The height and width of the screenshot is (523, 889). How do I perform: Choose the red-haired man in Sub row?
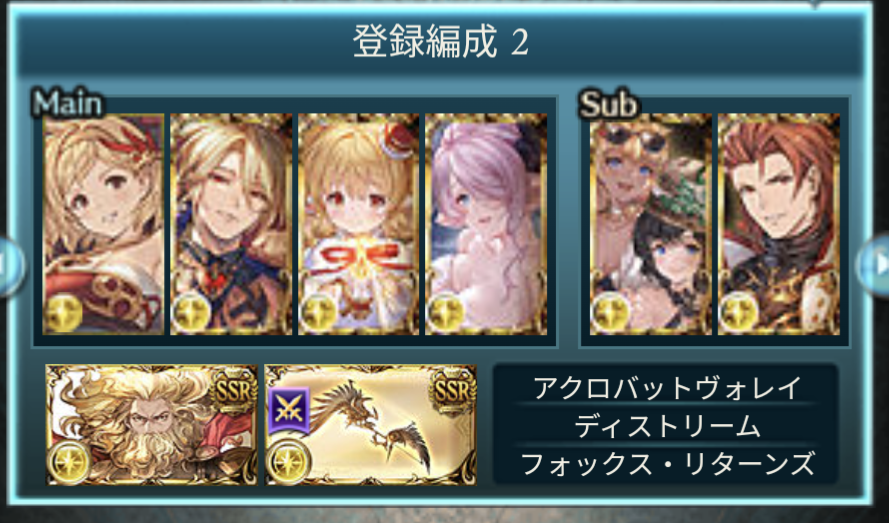(779, 224)
